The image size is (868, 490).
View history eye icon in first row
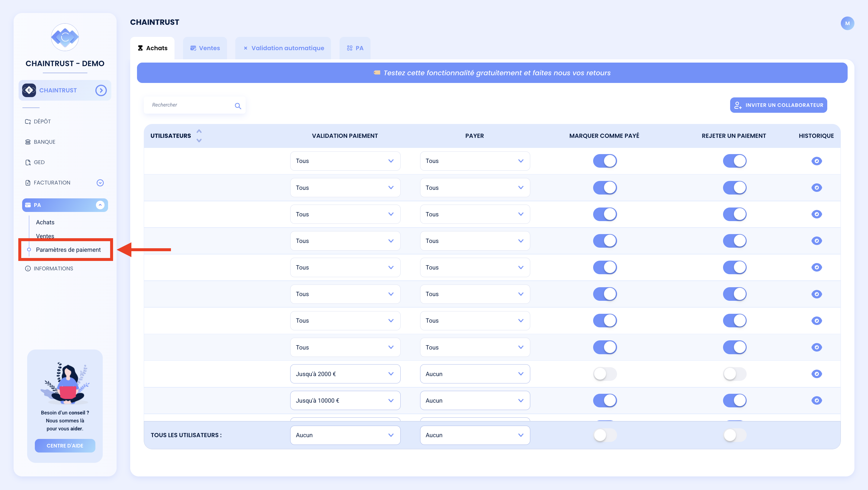click(x=816, y=161)
